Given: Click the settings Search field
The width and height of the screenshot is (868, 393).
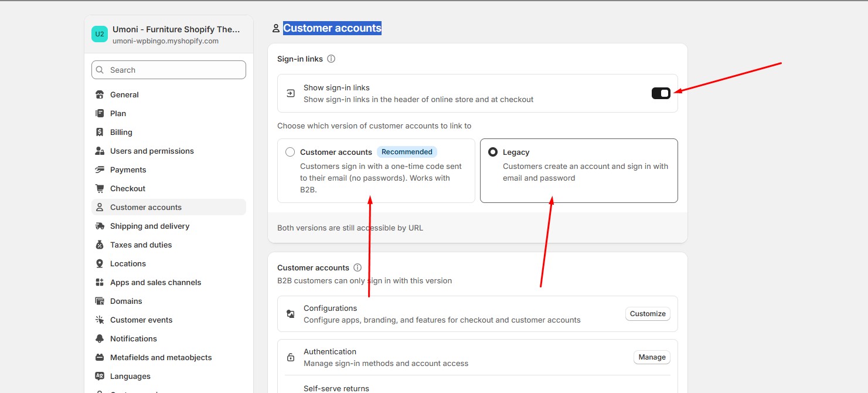Looking at the screenshot, I should 169,70.
